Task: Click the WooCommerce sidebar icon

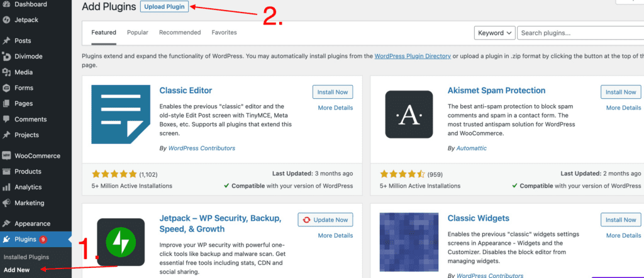Action: click(6, 155)
